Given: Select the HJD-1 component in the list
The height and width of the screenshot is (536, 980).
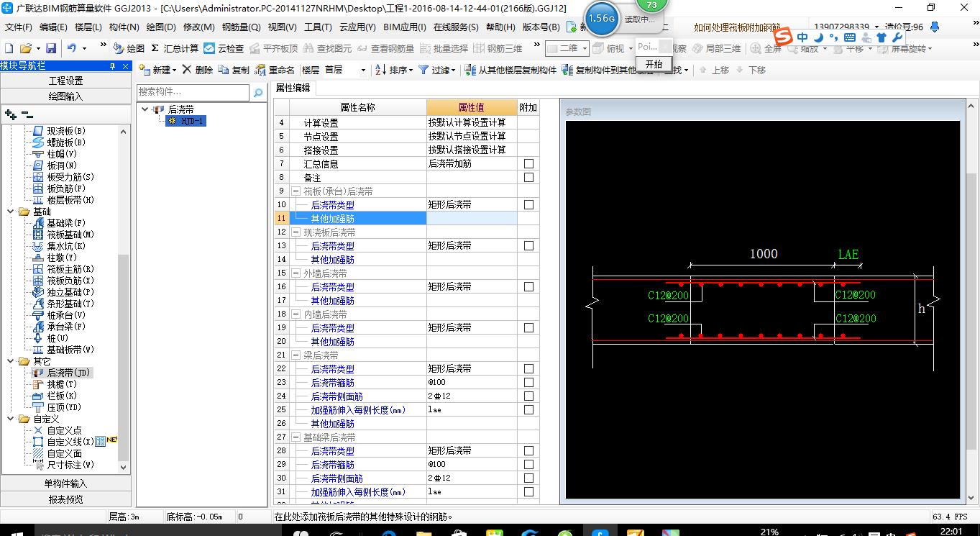Looking at the screenshot, I should click(186, 121).
